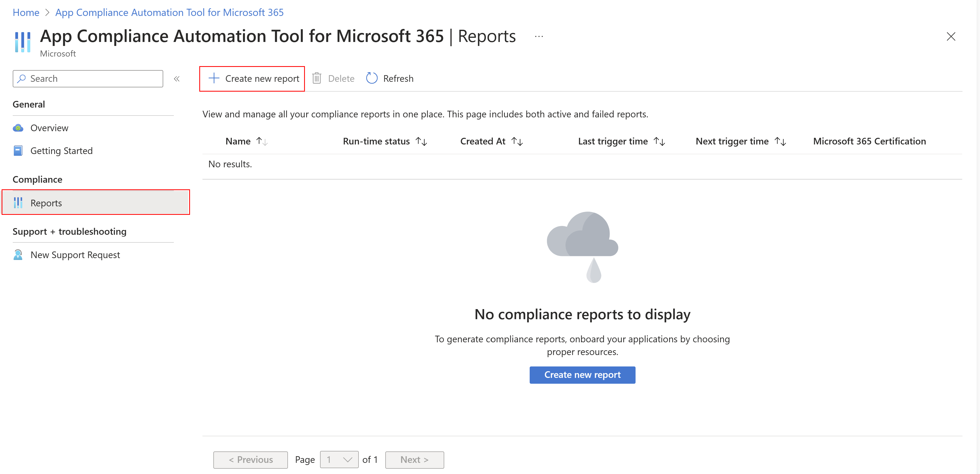The width and height of the screenshot is (980, 474).
Task: Sort by Run-time status arrows
Action: click(421, 141)
